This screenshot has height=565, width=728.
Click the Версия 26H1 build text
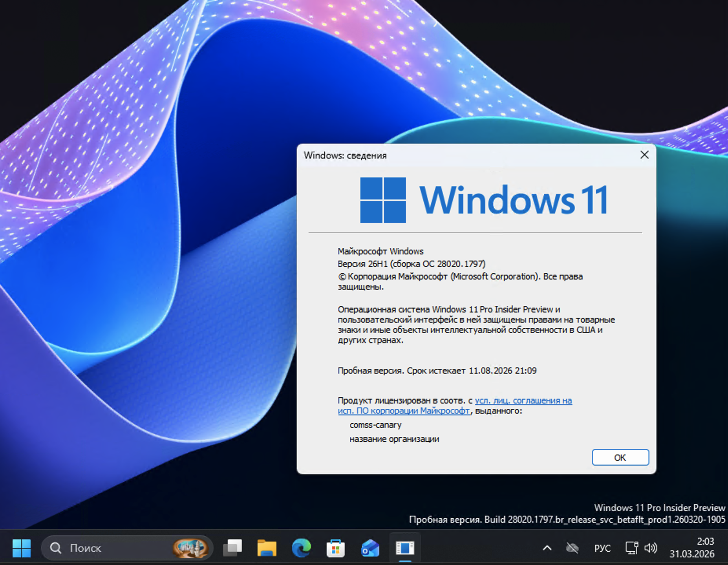[412, 264]
